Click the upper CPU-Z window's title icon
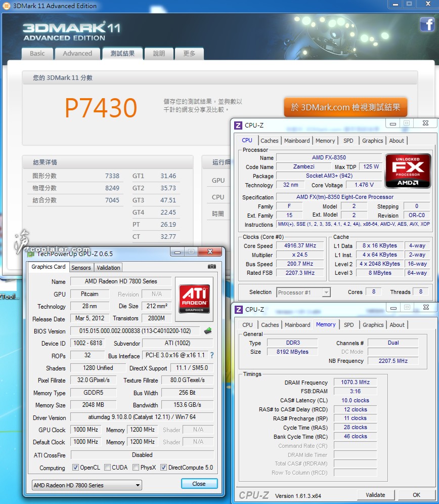 [238, 125]
